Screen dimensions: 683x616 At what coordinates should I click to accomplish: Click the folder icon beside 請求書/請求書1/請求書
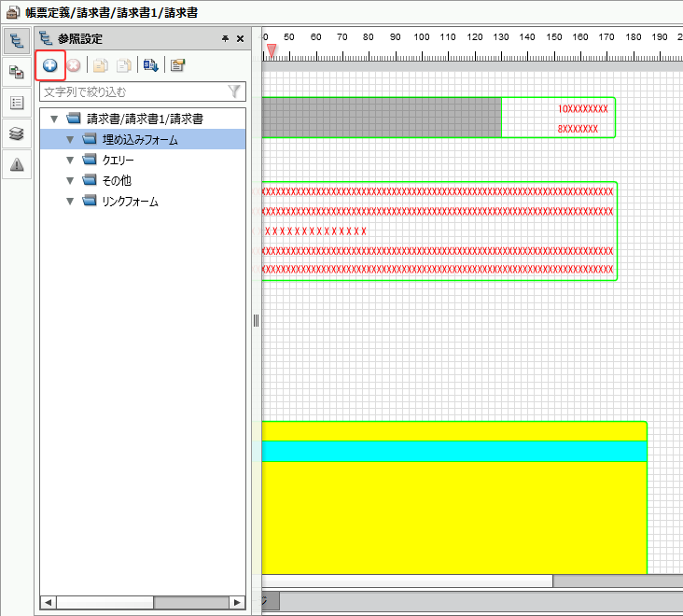[74, 118]
